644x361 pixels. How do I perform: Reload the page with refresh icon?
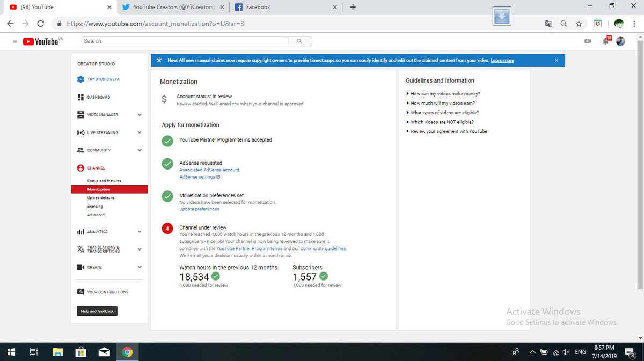[x=41, y=24]
